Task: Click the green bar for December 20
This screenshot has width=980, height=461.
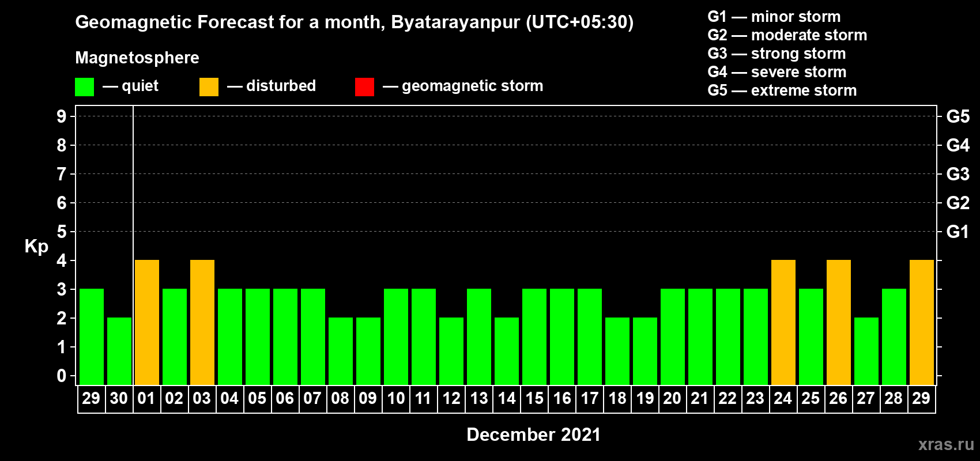Action: [x=673, y=337]
